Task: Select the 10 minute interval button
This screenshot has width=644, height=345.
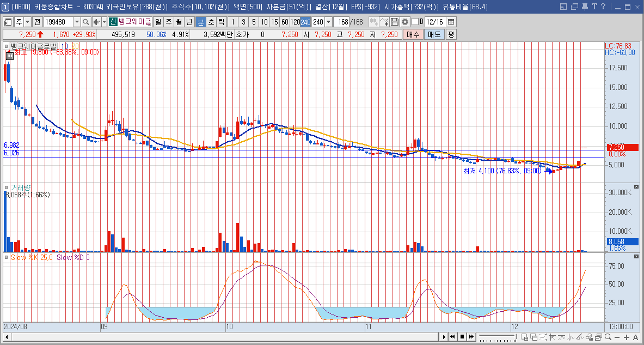Action: pos(264,22)
